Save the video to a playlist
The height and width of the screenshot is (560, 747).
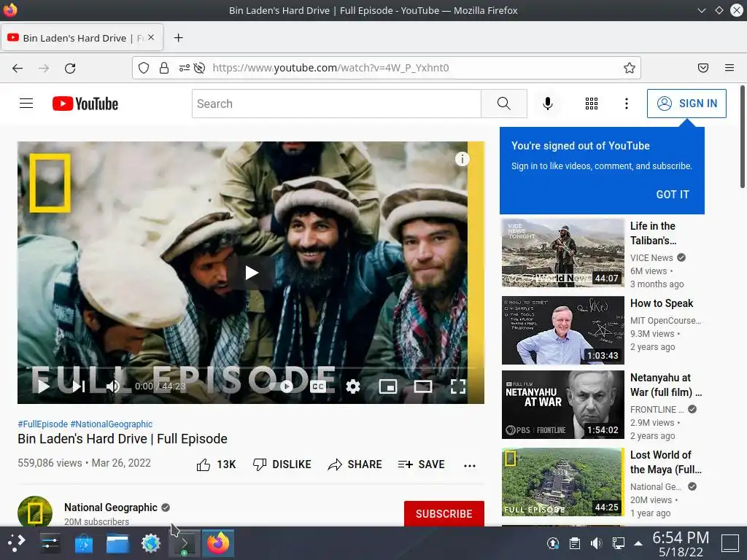[422, 464]
